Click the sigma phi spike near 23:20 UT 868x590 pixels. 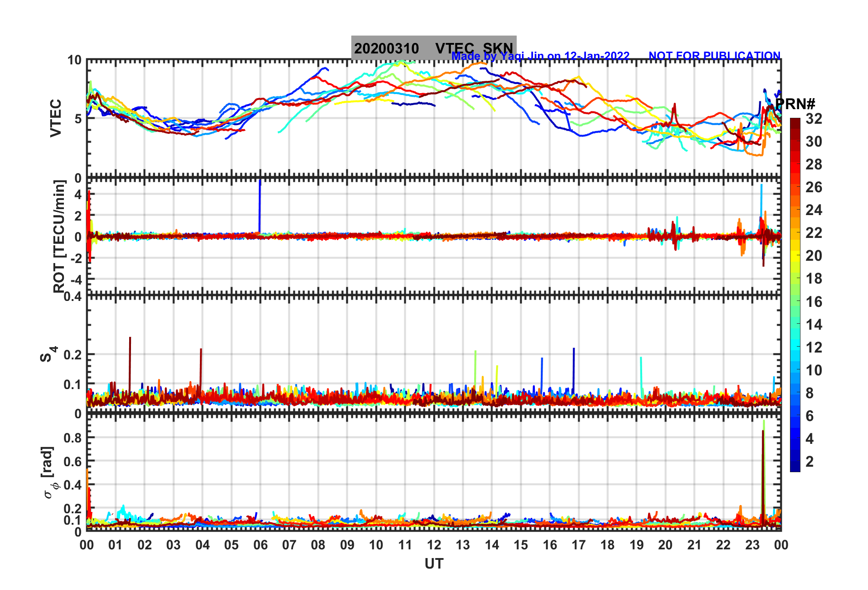coord(763,473)
